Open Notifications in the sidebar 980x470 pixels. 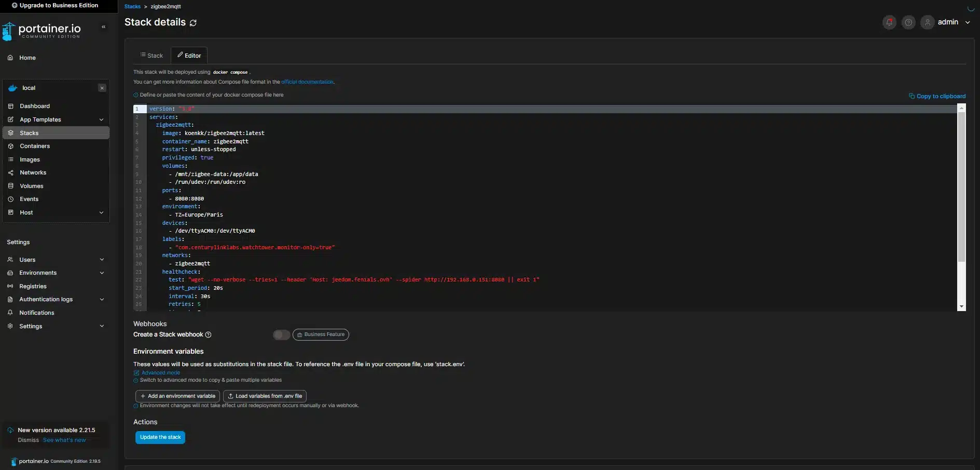(x=36, y=313)
